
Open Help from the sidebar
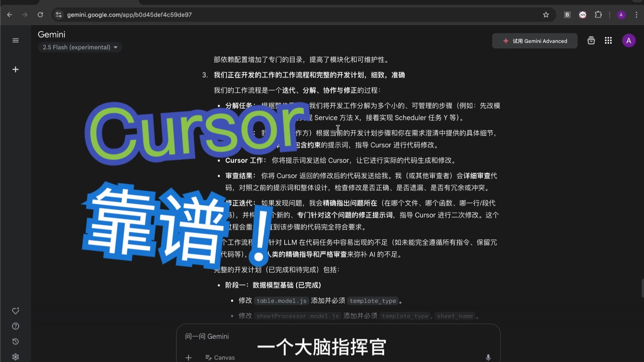point(16,326)
